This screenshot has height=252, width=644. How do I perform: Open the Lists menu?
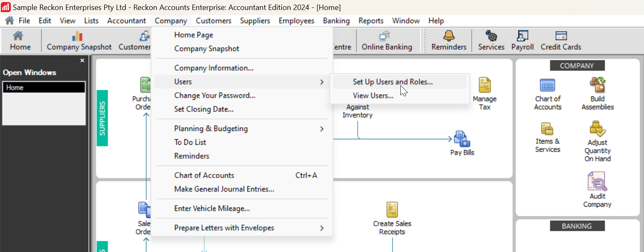point(91,20)
